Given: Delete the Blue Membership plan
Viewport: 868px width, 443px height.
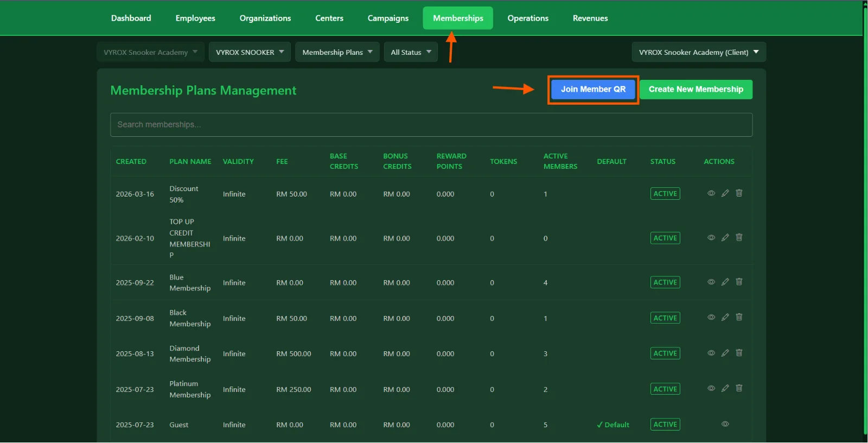Looking at the screenshot, I should (739, 282).
